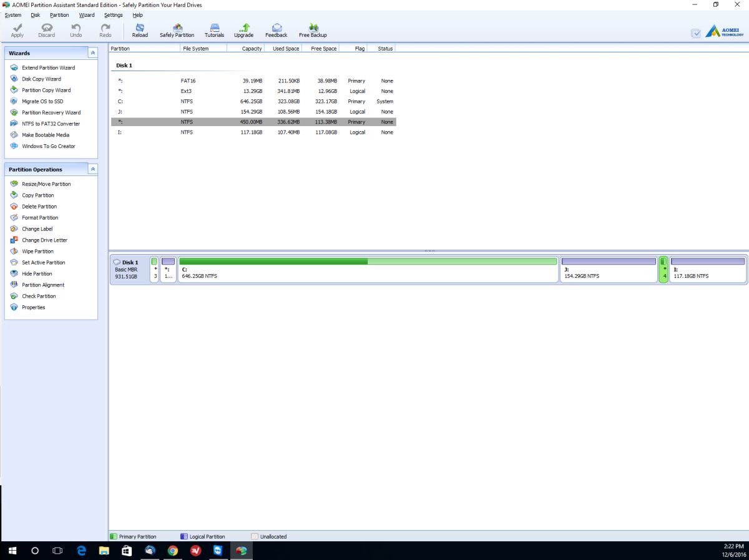Select the J: NTFS partition row
This screenshot has width=749, height=560.
[x=253, y=112]
